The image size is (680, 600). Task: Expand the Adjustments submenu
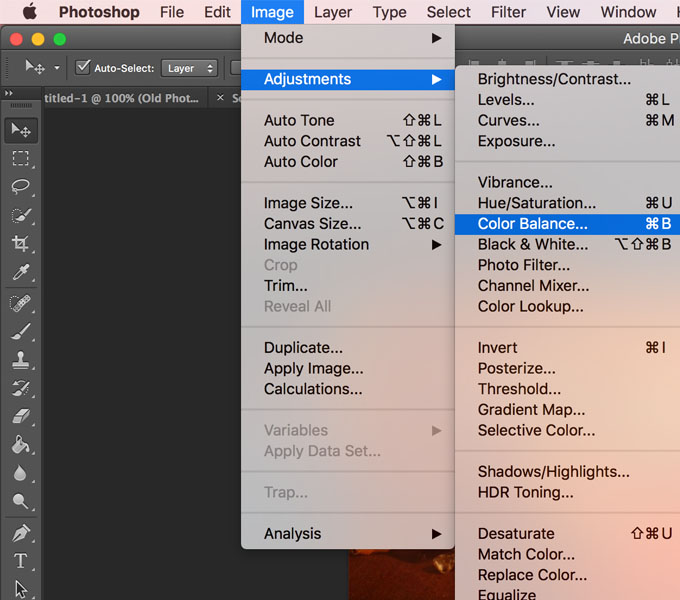[x=348, y=79]
